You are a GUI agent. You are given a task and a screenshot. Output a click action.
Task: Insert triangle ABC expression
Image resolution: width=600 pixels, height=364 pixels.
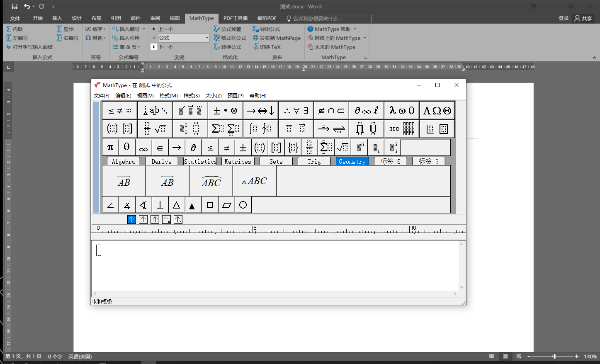click(255, 181)
